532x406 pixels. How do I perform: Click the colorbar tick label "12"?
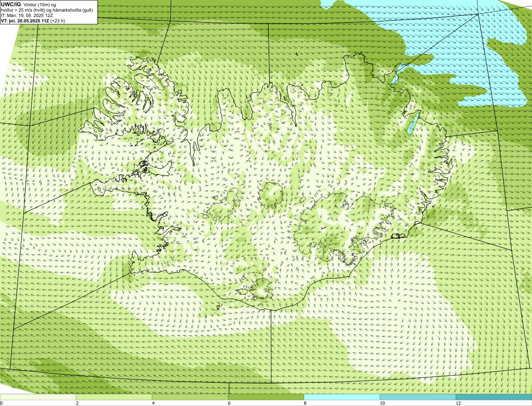click(458, 403)
